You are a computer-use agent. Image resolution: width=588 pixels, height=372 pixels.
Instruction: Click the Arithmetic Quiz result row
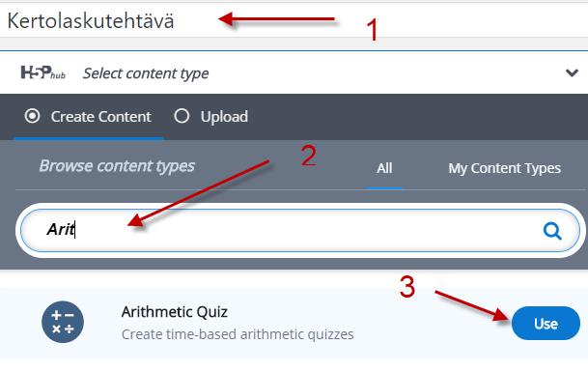click(x=294, y=323)
